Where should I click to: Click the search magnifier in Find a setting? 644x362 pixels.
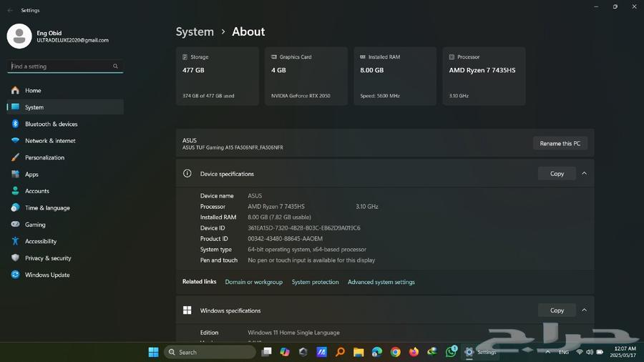click(x=115, y=66)
